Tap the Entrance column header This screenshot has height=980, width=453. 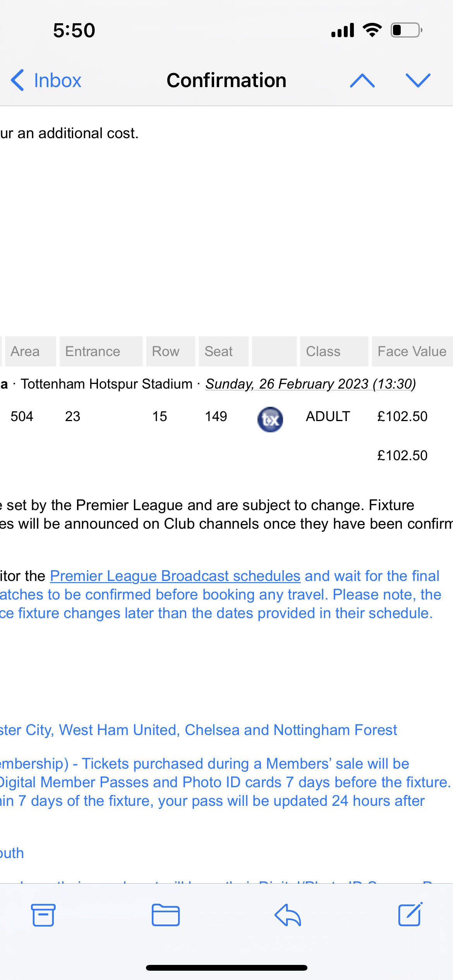click(x=93, y=351)
